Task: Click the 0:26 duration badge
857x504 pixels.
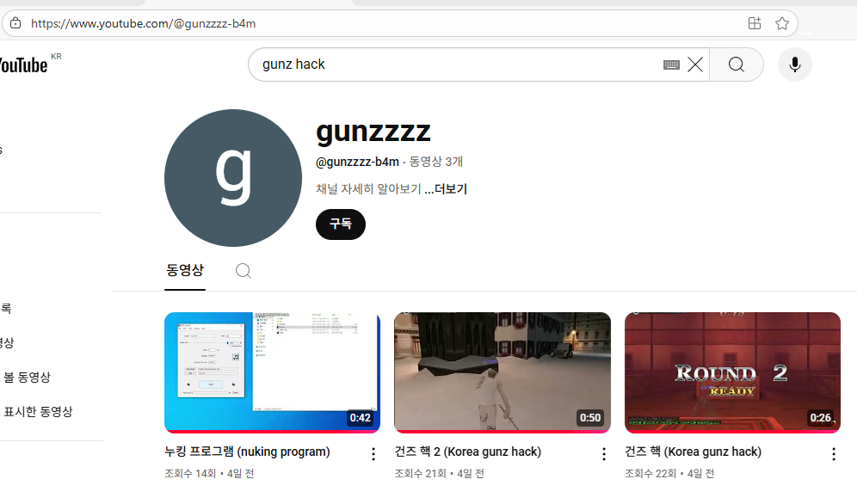Action: [820, 418]
